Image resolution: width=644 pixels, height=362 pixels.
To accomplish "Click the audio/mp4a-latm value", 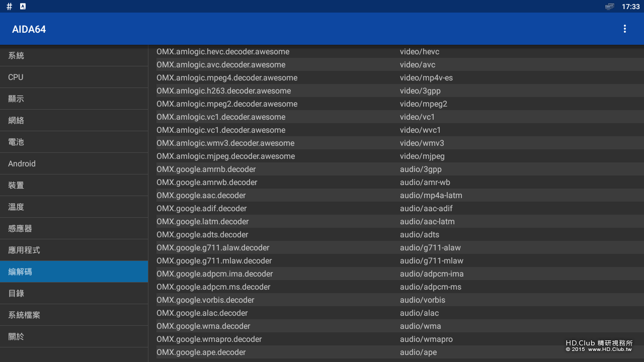I will pyautogui.click(x=431, y=195).
